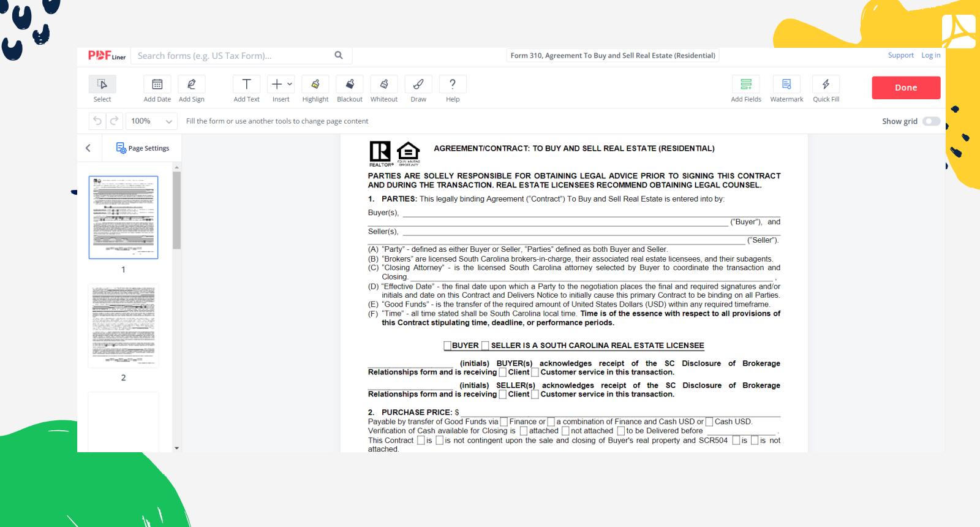Check the Finance payment checkbox

[x=504, y=422]
